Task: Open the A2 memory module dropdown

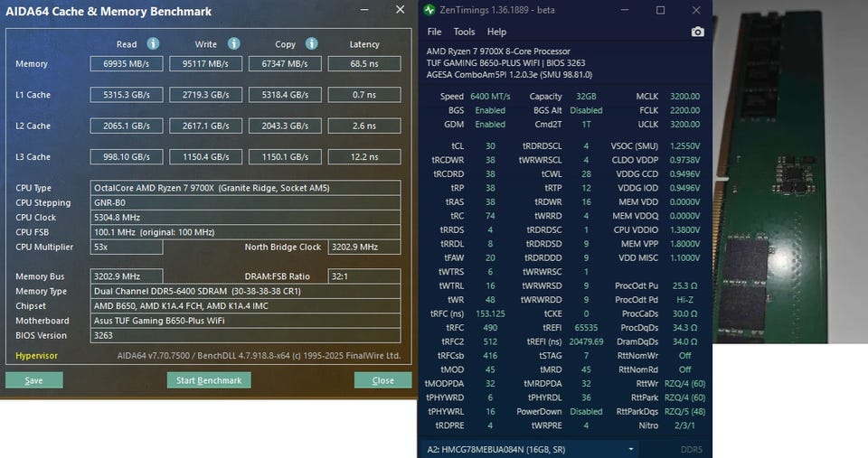Action: pyautogui.click(x=530, y=449)
